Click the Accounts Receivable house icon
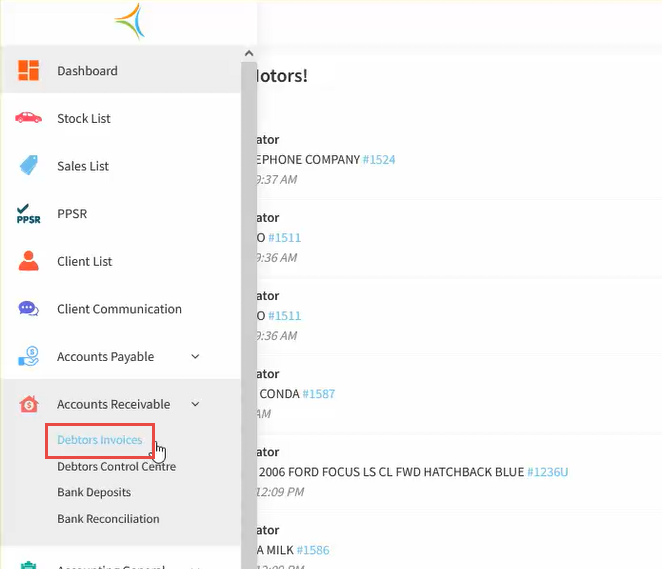Screen dimensions: 662x569 [28, 404]
